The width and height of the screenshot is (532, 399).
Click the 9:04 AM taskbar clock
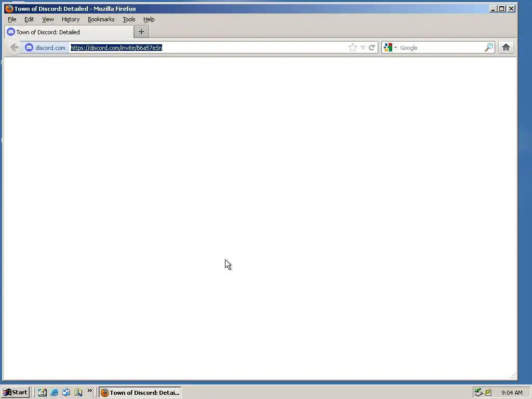pyautogui.click(x=512, y=393)
